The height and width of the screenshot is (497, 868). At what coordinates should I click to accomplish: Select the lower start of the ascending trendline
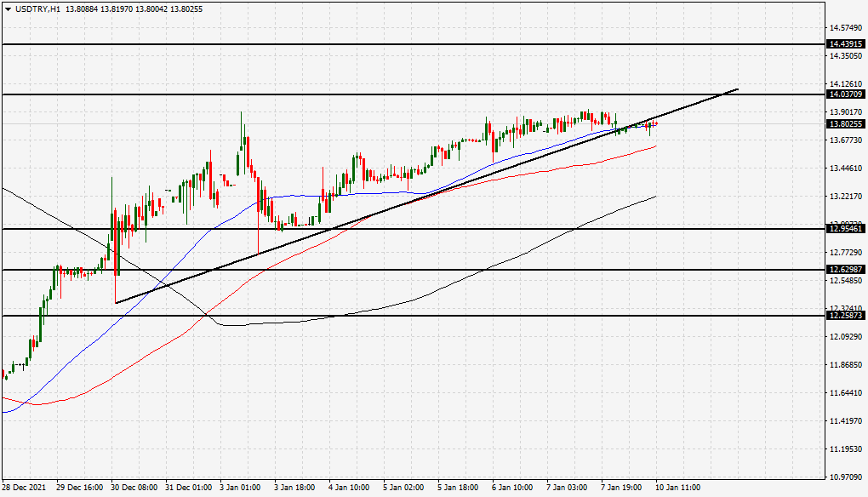(116, 303)
